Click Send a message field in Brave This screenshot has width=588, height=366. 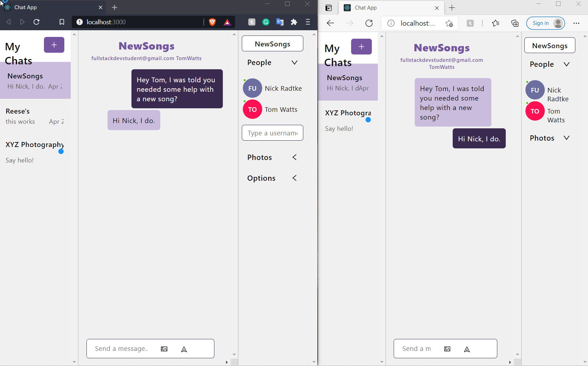(x=121, y=349)
